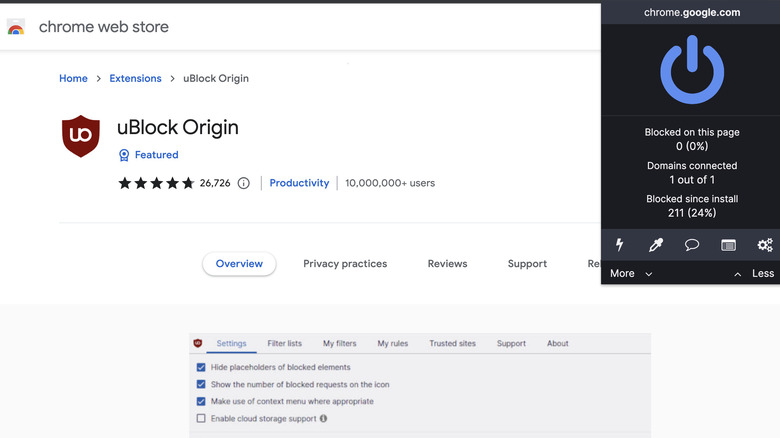Report an issue using chat bubble icon
Image resolution: width=780 pixels, height=438 pixels.
(x=691, y=245)
